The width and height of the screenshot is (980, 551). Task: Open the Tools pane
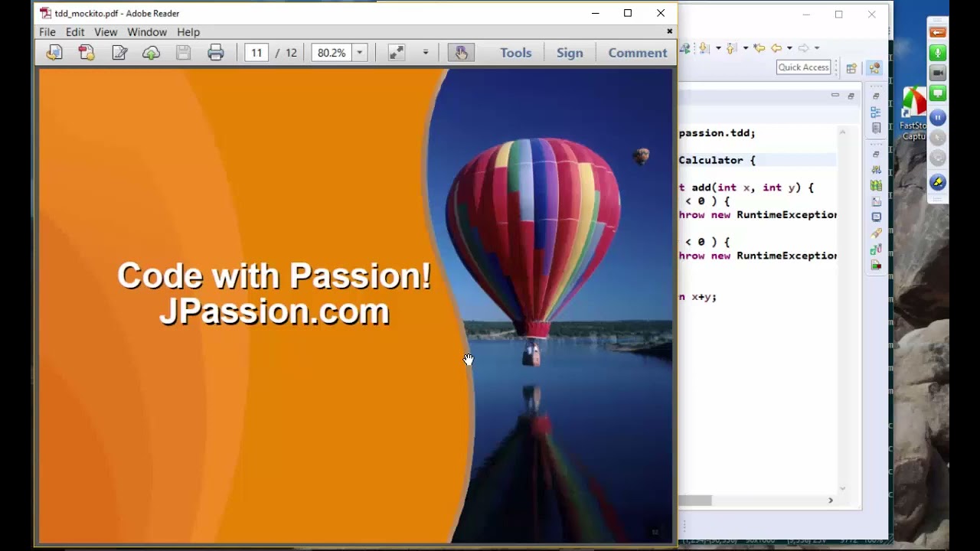(x=515, y=52)
